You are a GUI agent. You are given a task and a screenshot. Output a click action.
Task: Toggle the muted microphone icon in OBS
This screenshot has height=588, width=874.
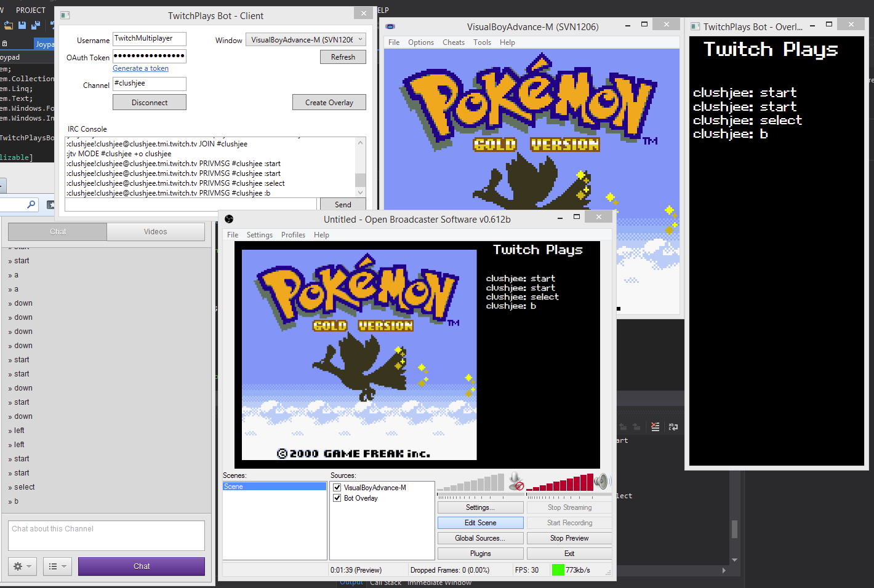pyautogui.click(x=516, y=482)
